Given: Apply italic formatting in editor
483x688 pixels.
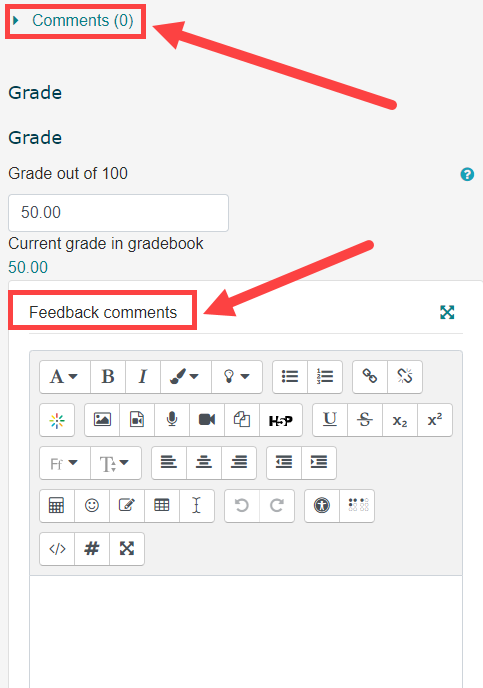Looking at the screenshot, I should 143,377.
